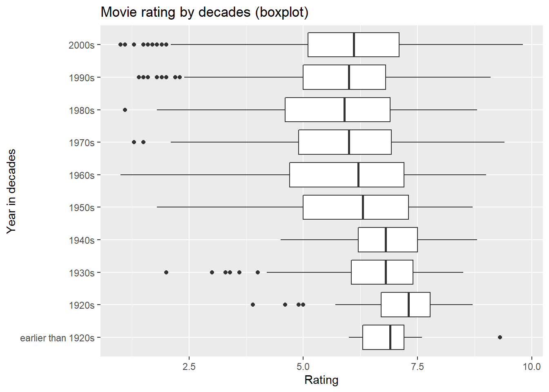The height and width of the screenshot is (392, 549).
Task: Click the 10.0 axis tick label
Action: tap(531, 366)
